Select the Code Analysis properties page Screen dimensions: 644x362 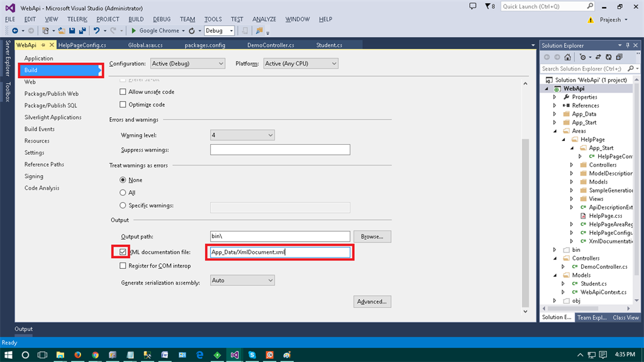(x=42, y=188)
